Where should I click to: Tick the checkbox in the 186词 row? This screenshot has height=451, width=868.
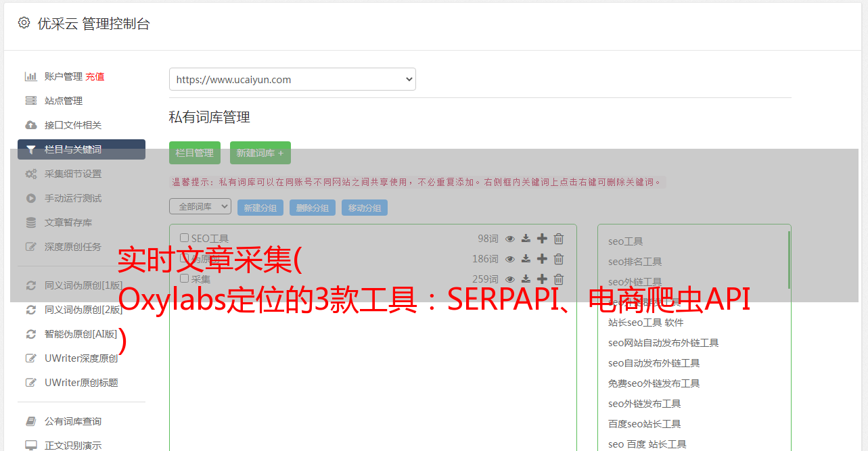[x=184, y=258]
